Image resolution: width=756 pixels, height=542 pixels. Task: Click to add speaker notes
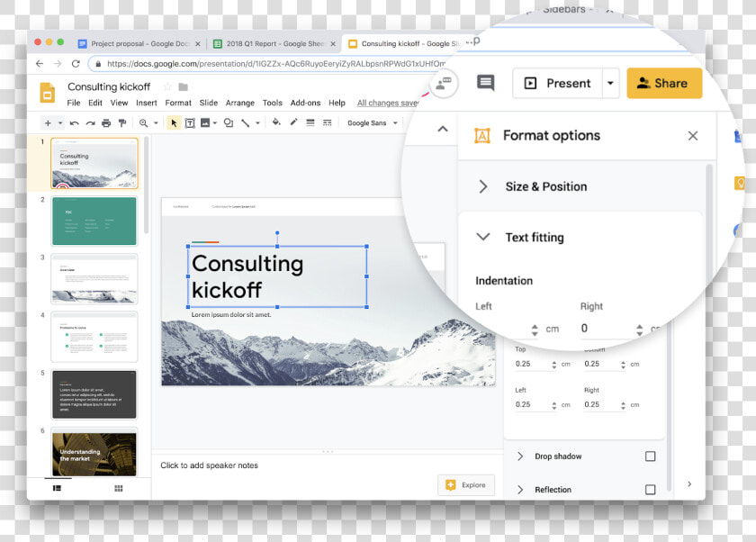209,465
